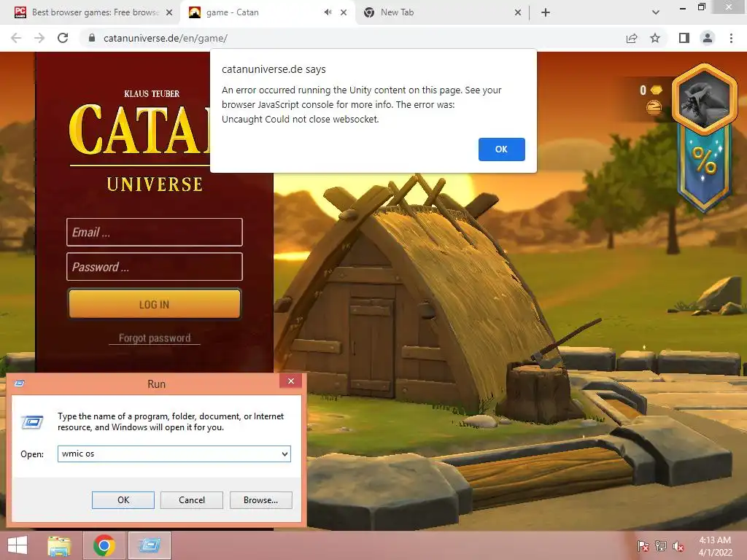The width and height of the screenshot is (747, 560).
Task: Dismiss the Unity error alert with OK
Action: [502, 149]
